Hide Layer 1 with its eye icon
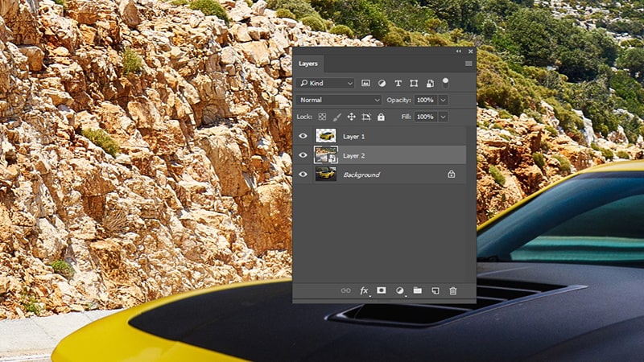644x362 pixels. tap(303, 136)
